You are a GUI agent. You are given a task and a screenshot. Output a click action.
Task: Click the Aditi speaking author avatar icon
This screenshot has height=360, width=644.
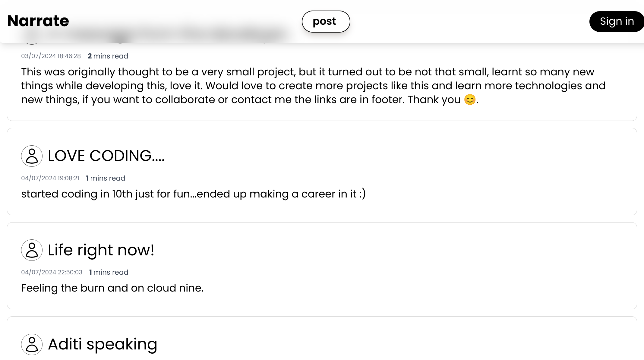click(32, 344)
